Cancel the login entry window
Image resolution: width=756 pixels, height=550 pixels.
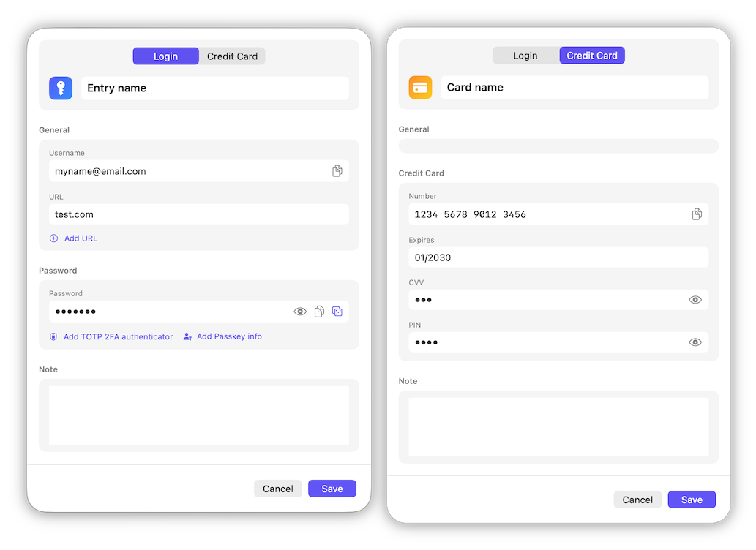pyautogui.click(x=278, y=489)
